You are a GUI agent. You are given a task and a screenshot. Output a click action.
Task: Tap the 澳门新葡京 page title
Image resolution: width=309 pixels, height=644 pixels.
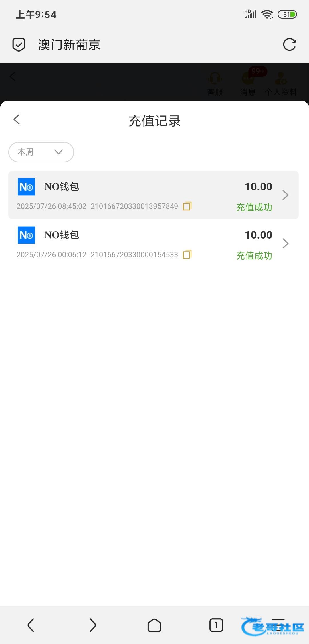click(x=69, y=45)
